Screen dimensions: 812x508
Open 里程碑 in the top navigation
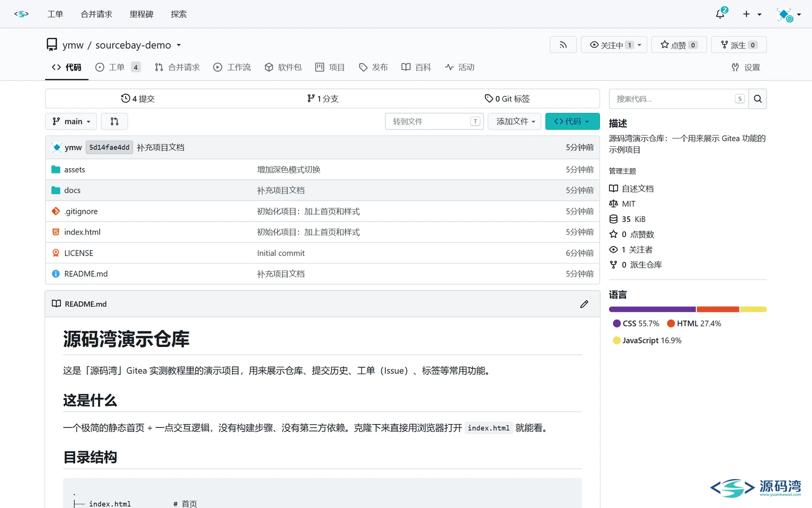[141, 14]
